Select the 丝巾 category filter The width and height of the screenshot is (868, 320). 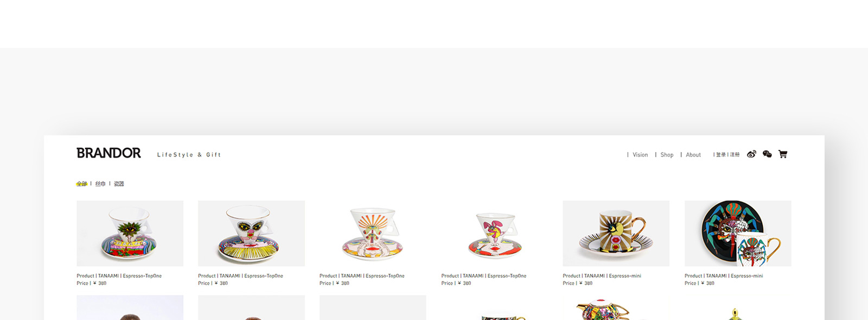click(x=100, y=184)
